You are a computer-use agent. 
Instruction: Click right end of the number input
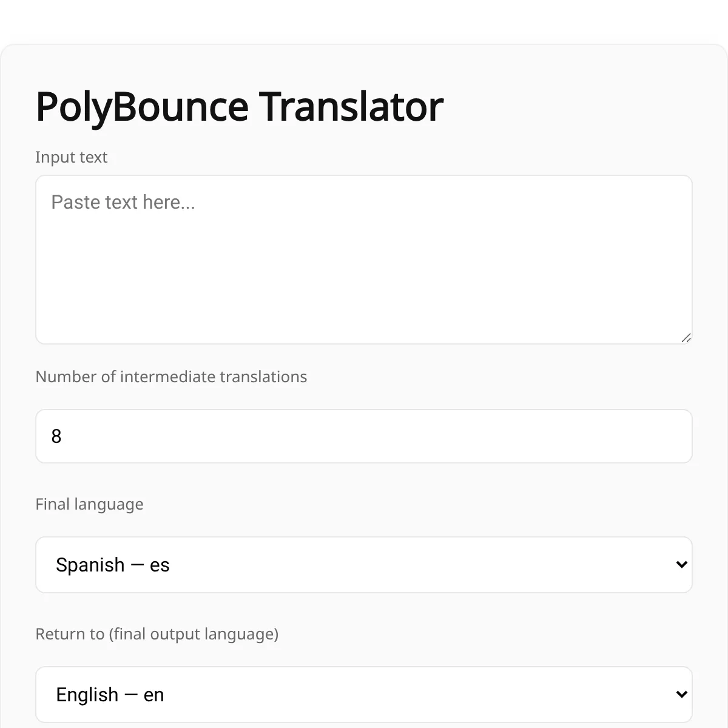667,436
